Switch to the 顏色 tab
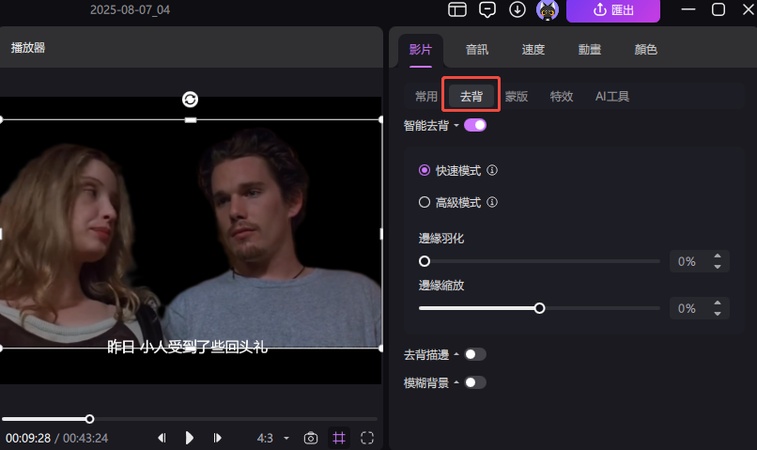Viewport: 757px width, 450px height. pos(645,50)
